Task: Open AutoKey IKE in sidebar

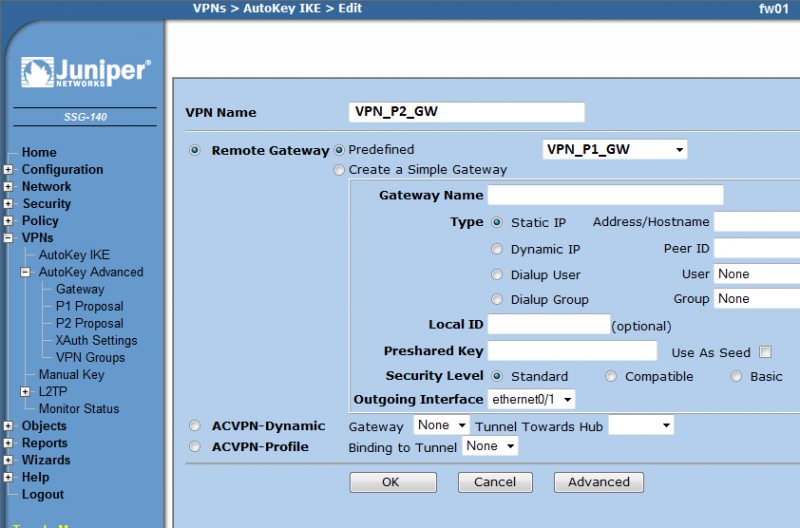Action: (x=74, y=255)
